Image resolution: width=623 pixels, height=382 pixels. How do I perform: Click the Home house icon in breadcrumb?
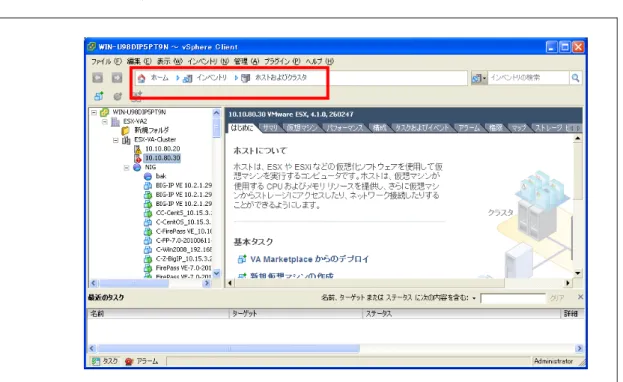pyautogui.click(x=141, y=78)
